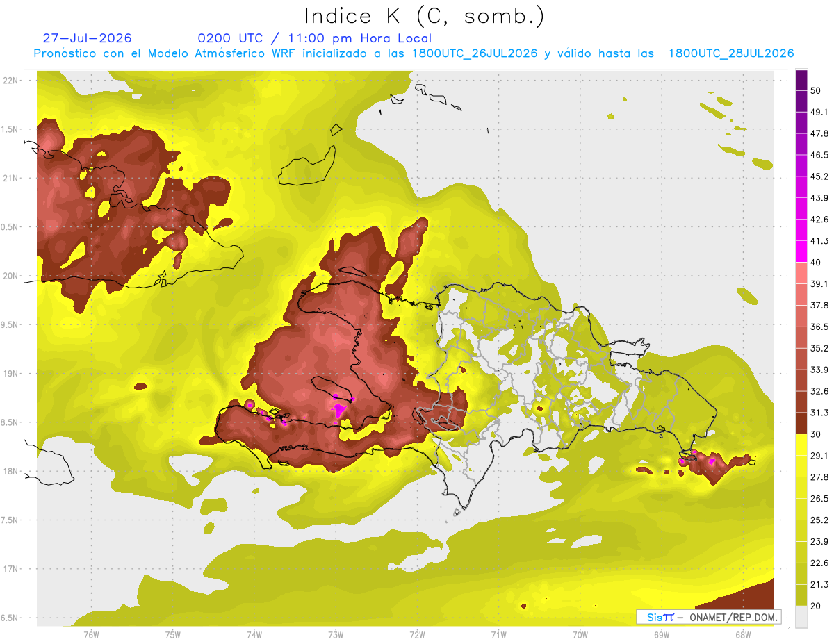The height and width of the screenshot is (644, 834).
Task: Click the legend value "47.8"
Action: [819, 133]
